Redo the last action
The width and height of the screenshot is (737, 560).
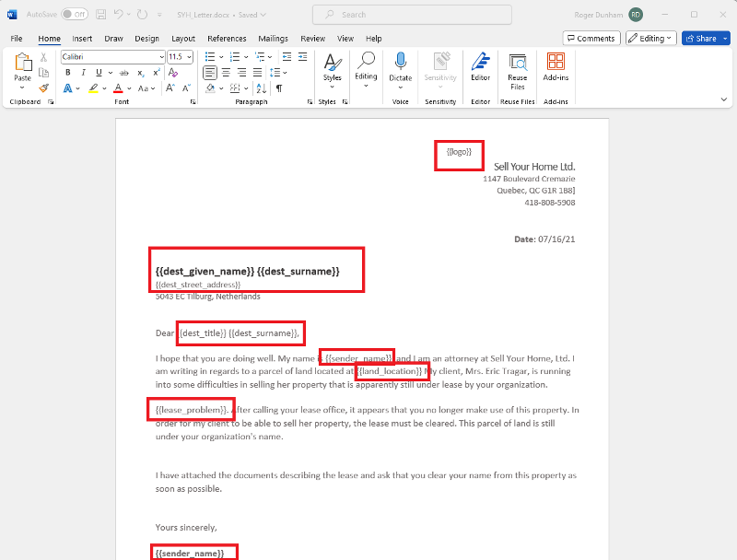(x=142, y=15)
